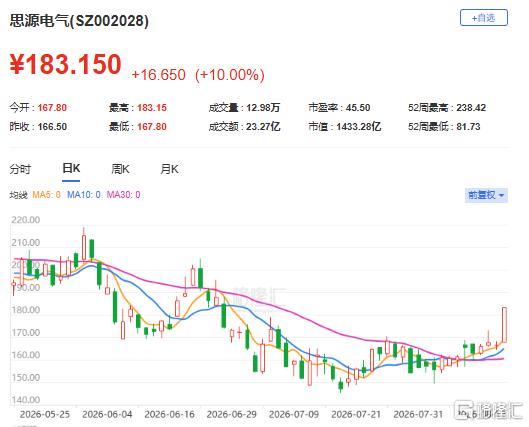Switch to the 分时 tab
Viewport: 529px width, 427px height.
(20, 169)
